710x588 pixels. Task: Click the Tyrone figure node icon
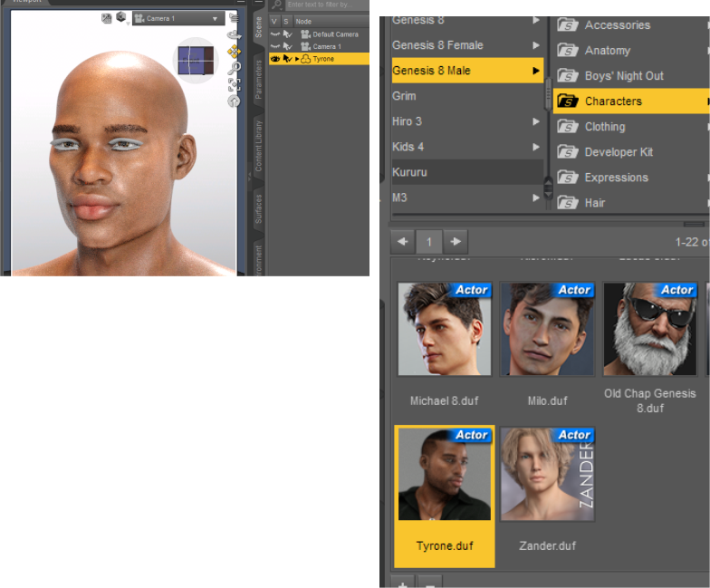[x=306, y=59]
